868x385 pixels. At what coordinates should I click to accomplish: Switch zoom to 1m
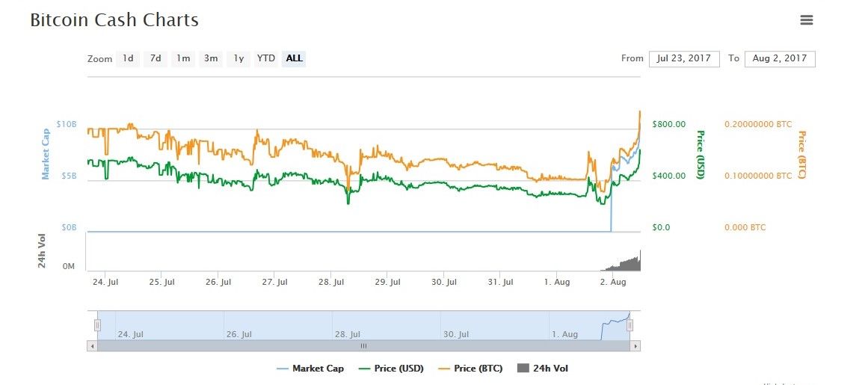pos(183,58)
